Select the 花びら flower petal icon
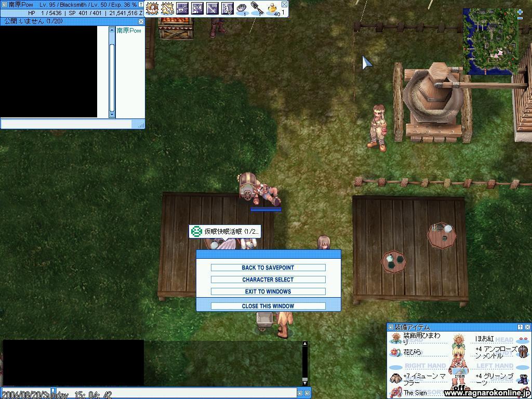Viewport: 532px width, 399px height. coord(395,352)
